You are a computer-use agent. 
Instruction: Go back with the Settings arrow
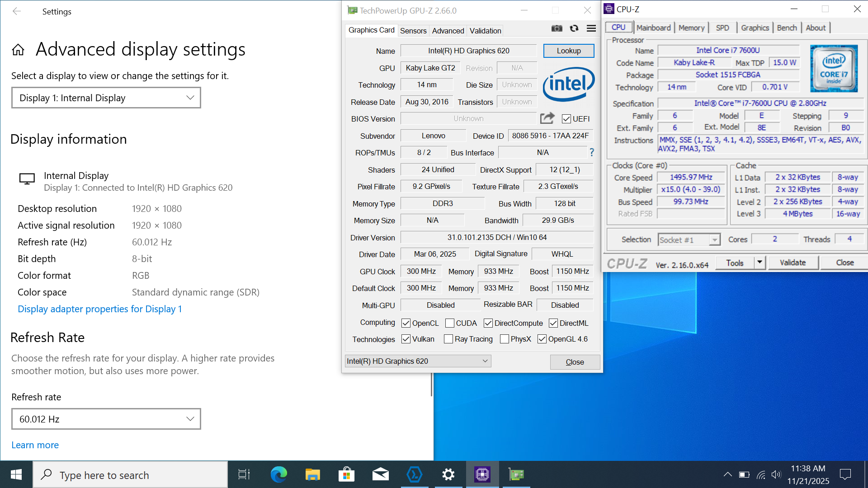pos(17,11)
